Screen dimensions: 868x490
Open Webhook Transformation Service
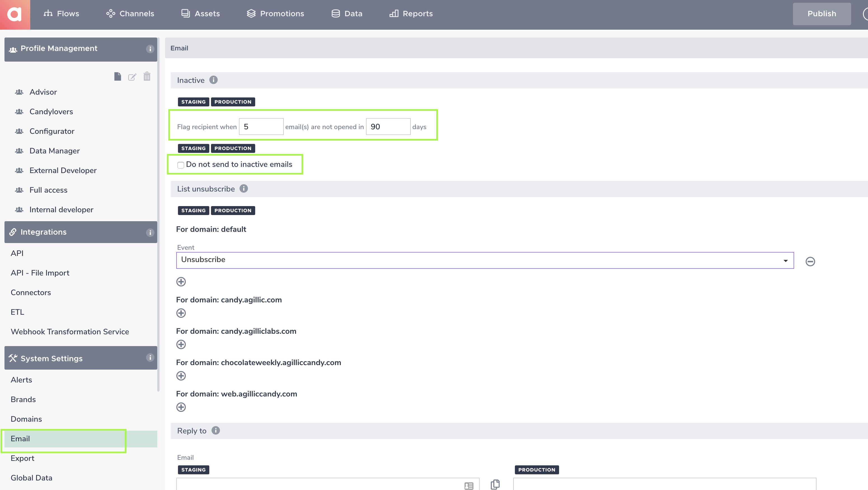click(70, 332)
